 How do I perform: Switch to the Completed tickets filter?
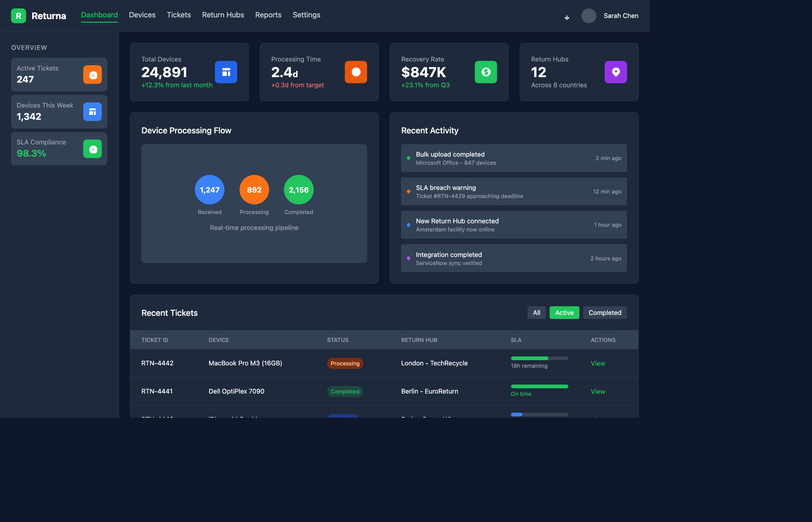click(x=605, y=313)
